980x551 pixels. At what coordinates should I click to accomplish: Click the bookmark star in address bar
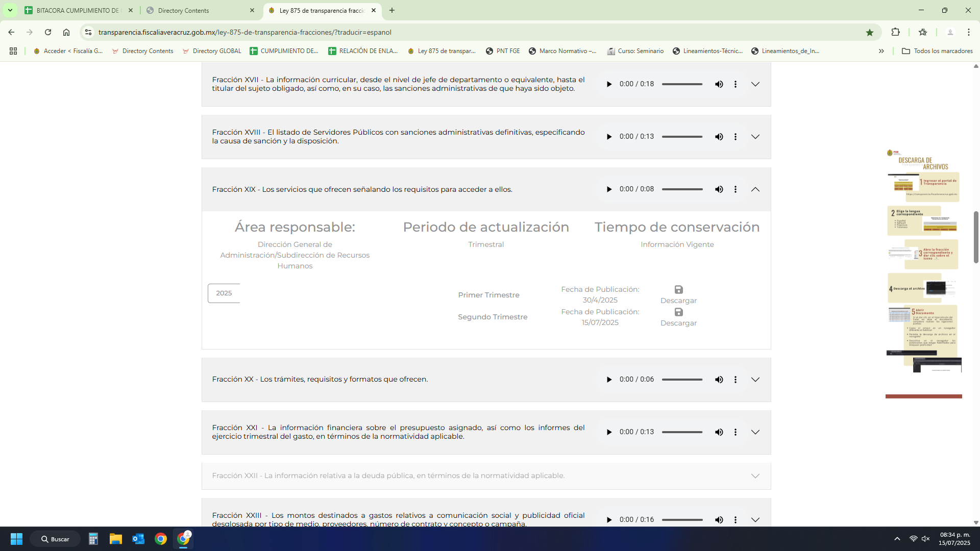click(x=869, y=32)
